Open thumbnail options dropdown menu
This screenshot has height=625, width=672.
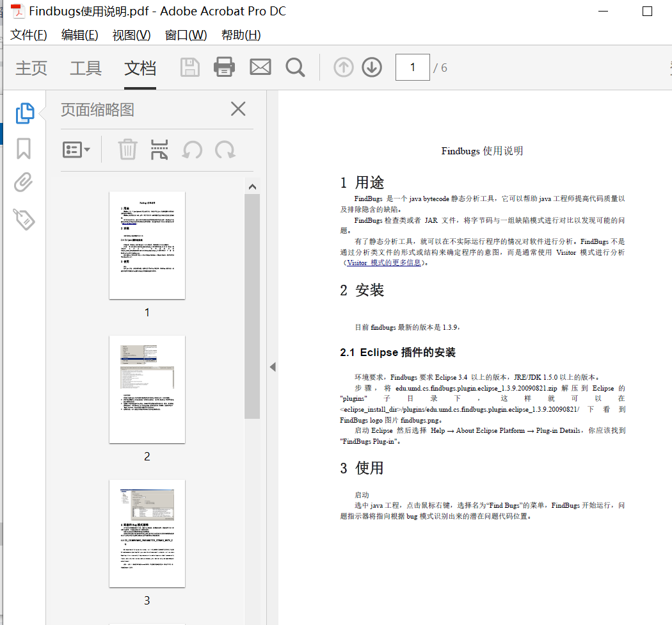tap(76, 150)
